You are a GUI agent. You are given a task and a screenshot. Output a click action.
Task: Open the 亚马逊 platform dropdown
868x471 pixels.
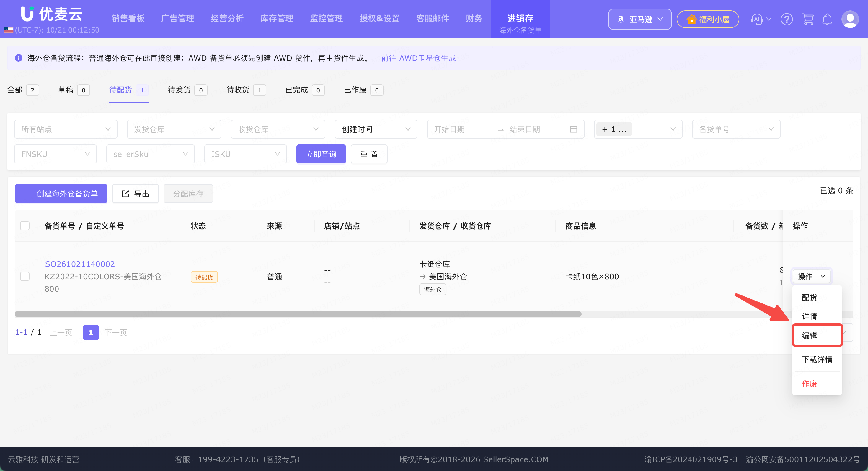tap(639, 19)
